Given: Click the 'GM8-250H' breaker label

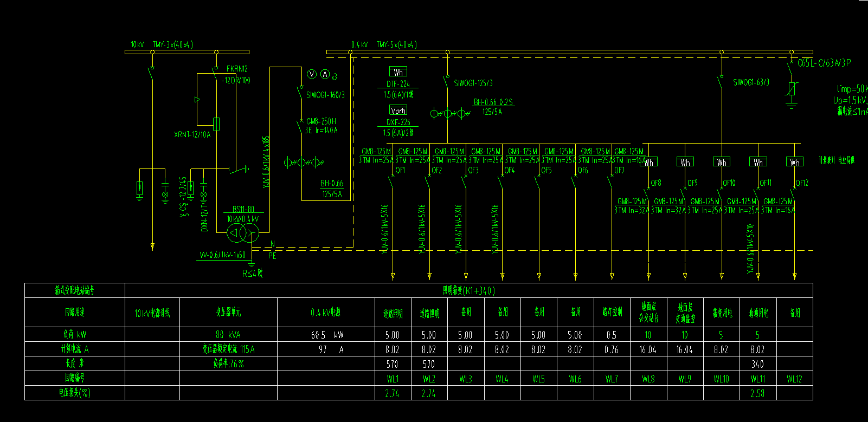Looking at the screenshot, I should pos(321,121).
